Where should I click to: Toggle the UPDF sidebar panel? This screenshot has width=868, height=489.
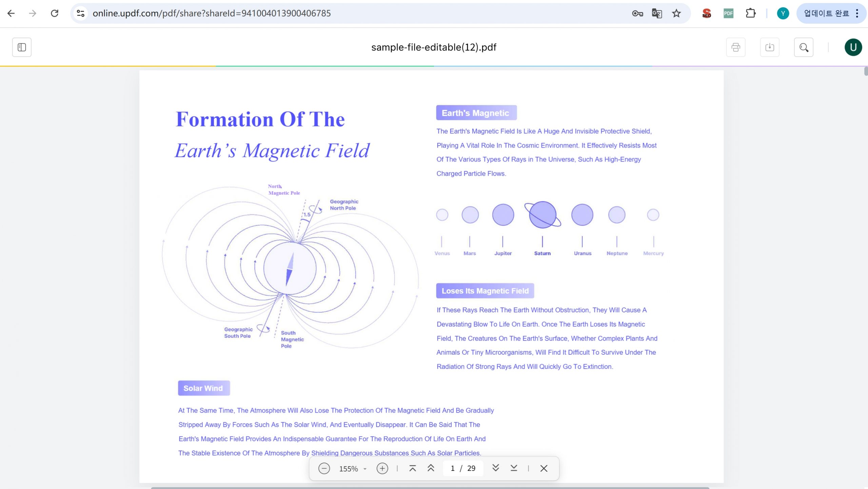coord(22,47)
